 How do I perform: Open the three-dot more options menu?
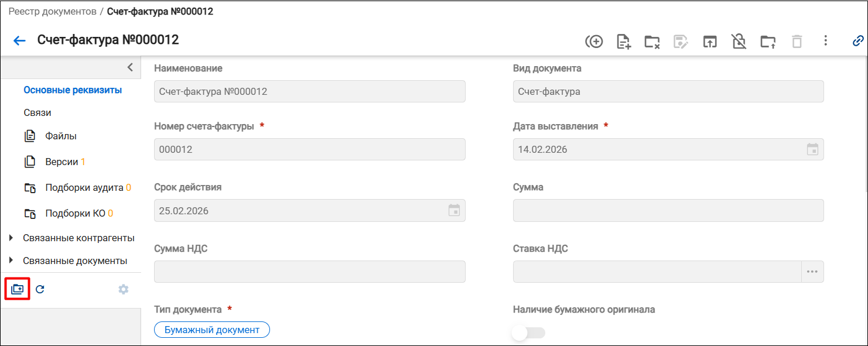tap(825, 40)
